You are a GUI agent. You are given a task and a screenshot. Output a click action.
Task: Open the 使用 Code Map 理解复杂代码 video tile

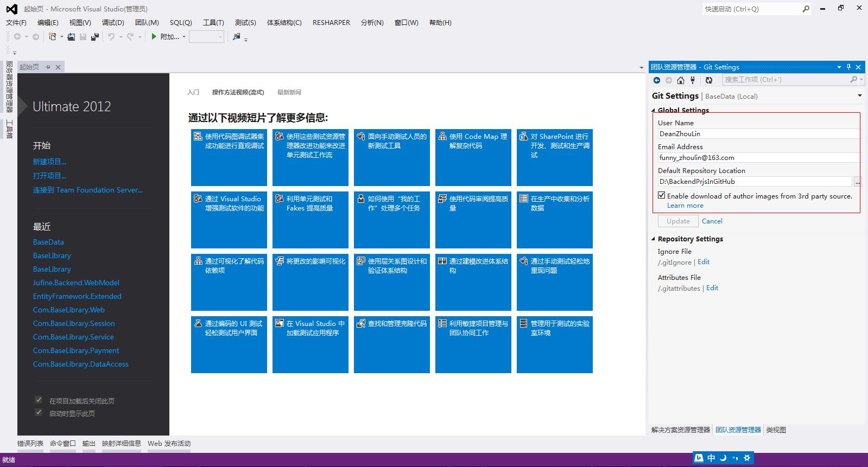(x=473, y=157)
